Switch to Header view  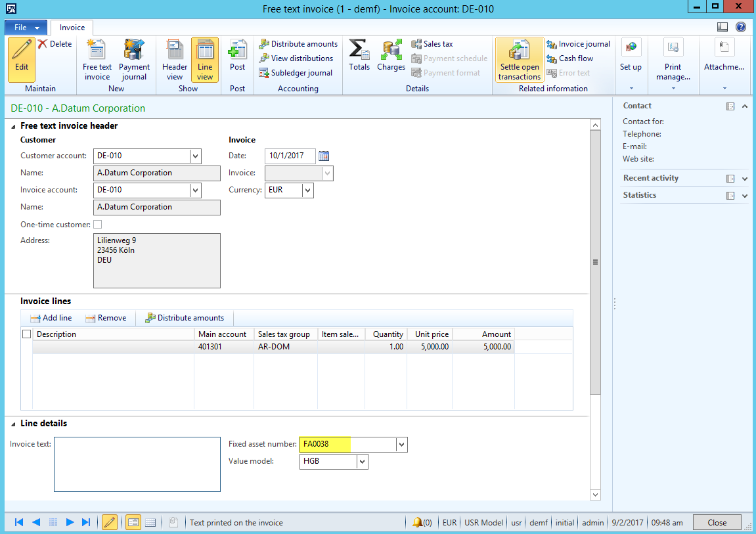[x=175, y=59]
